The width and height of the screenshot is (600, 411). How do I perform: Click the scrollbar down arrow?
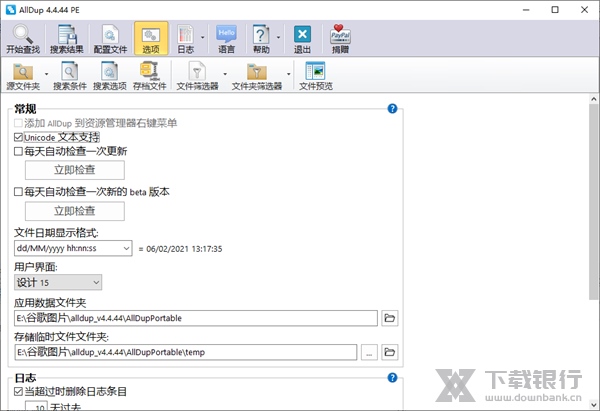593,404
